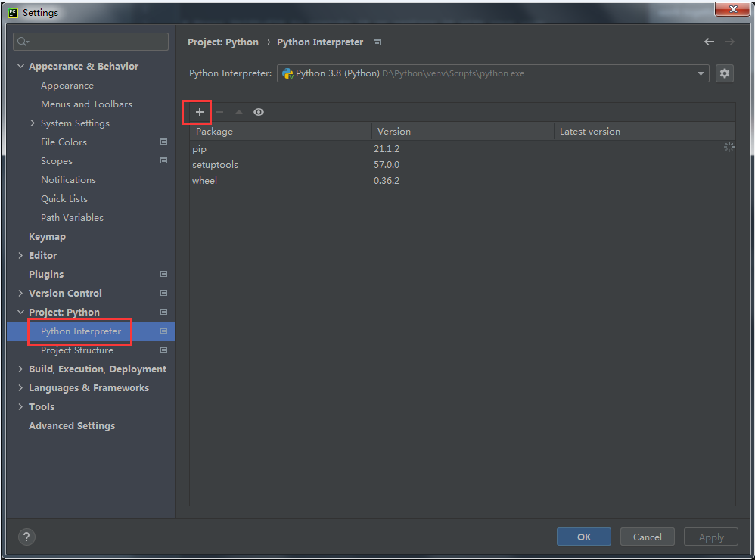Viewport: 755px width, 560px height.
Task: Sort packages by Version column header
Action: point(393,132)
